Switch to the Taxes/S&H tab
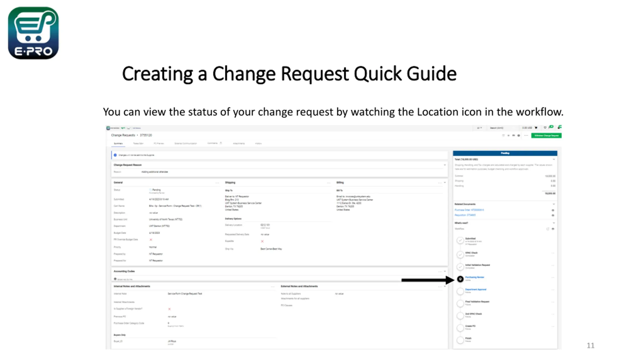Image resolution: width=644 pixels, height=362 pixels. click(138, 144)
